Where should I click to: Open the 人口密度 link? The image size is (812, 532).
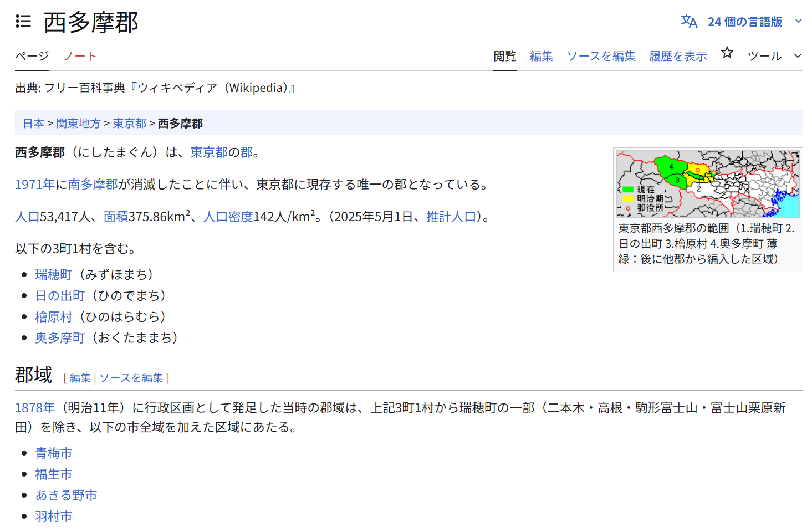coord(228,217)
